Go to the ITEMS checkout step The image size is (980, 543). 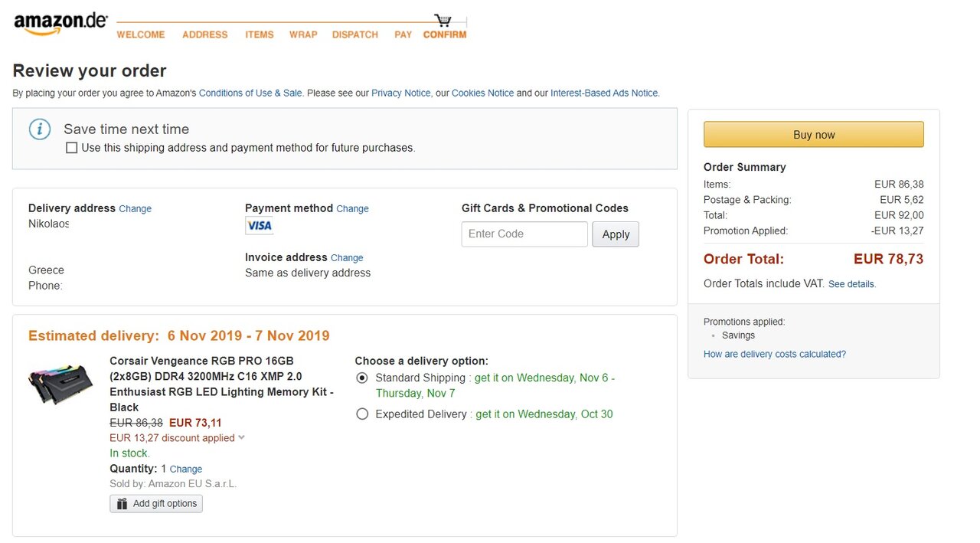[x=260, y=34]
